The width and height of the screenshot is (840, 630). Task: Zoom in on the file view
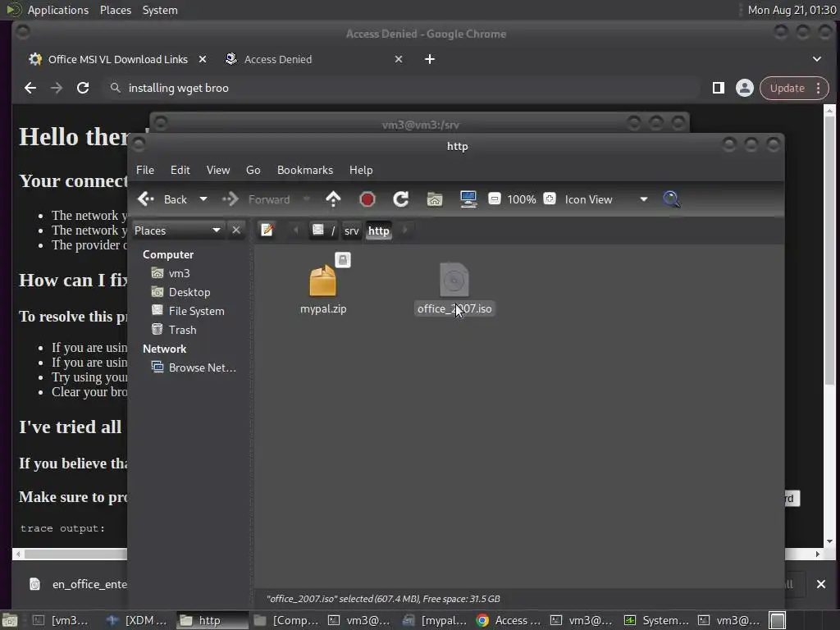[x=549, y=199]
